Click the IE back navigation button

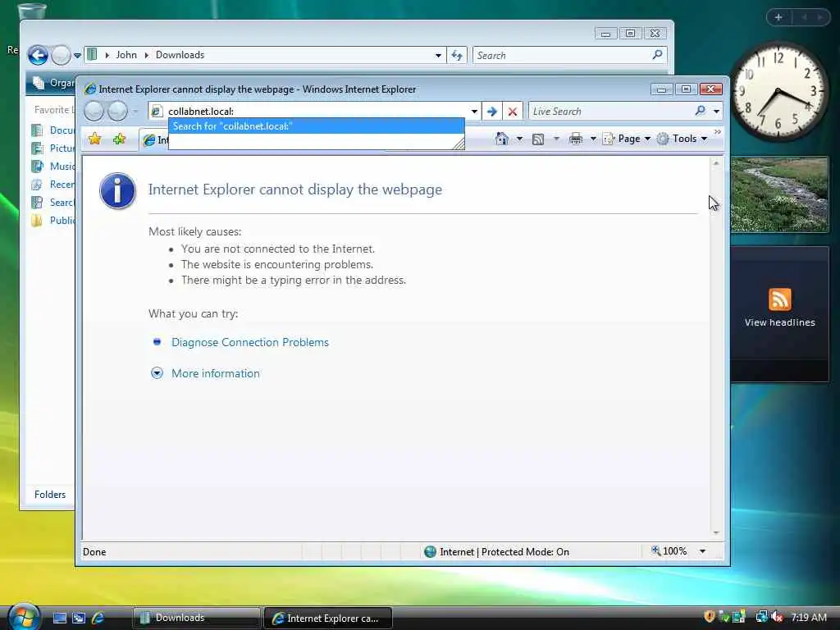[94, 111]
